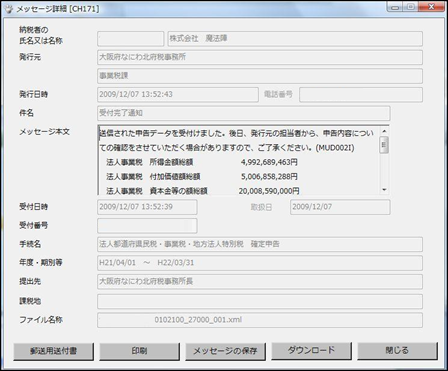Click the 取扱日 field 2009/12/07
Image resolution: width=448 pixels, height=371 pixels.
[x=340, y=207]
